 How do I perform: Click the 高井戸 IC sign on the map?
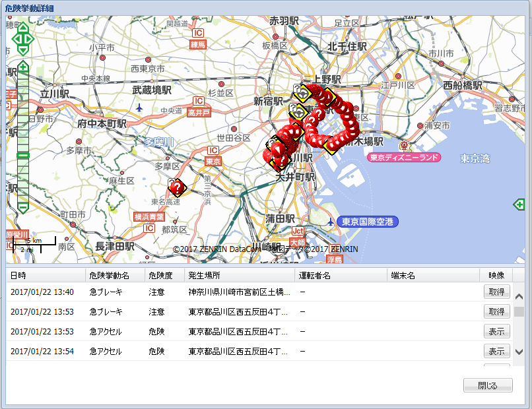tap(199, 113)
